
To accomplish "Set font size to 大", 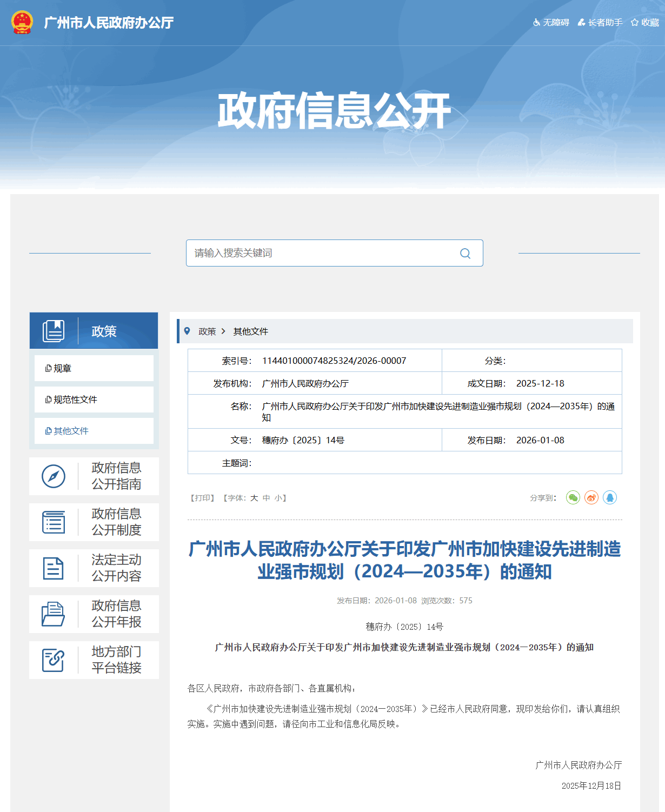I will coord(254,498).
